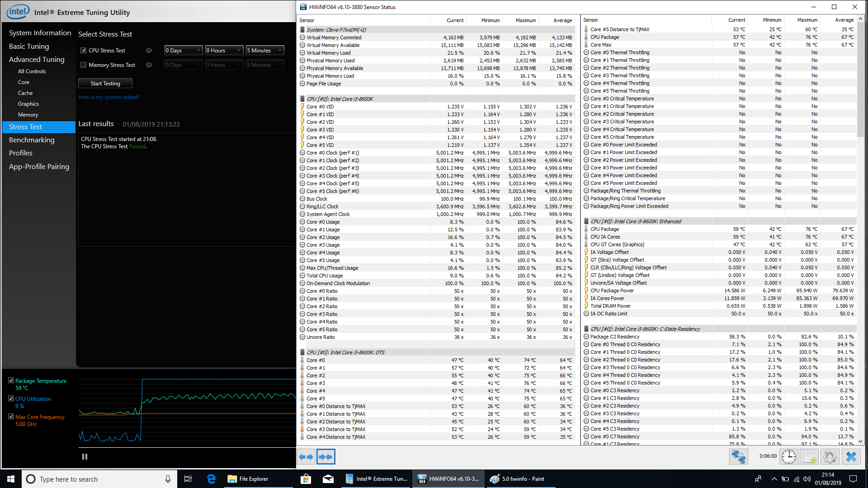Select All Controls under Advanced Tuning
868x488 pixels.
pyautogui.click(x=32, y=71)
